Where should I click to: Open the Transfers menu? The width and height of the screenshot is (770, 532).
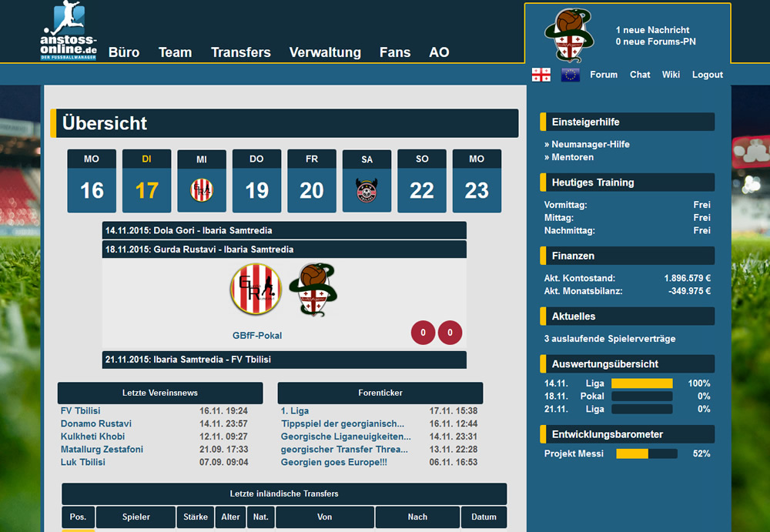(240, 52)
